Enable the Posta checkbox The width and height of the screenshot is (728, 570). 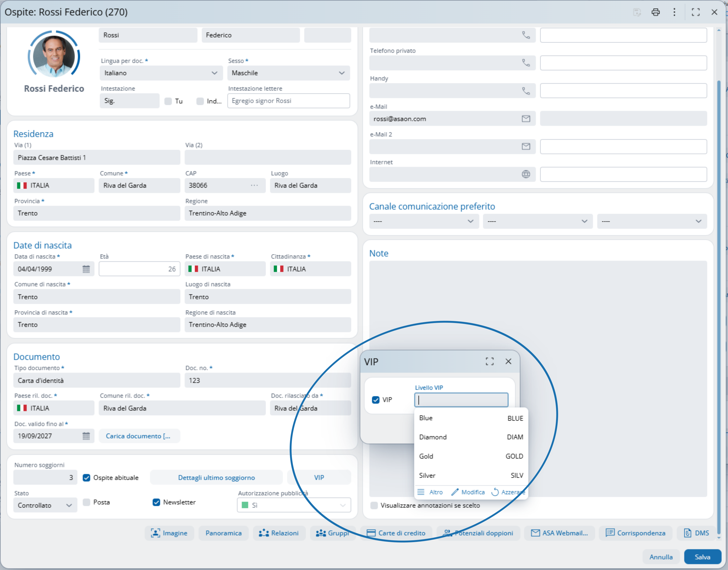[x=87, y=502]
